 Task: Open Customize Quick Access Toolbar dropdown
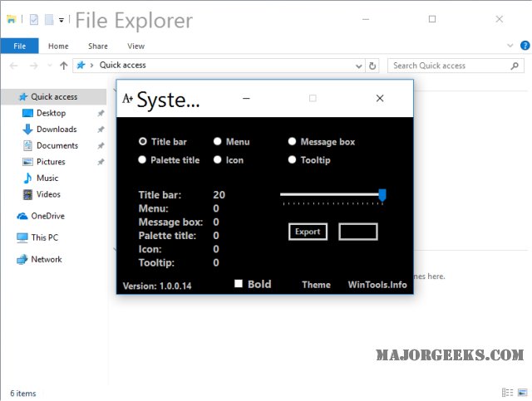click(62, 20)
